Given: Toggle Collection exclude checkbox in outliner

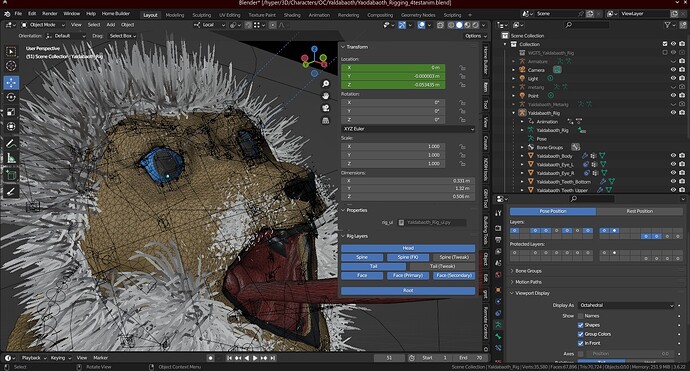Looking at the screenshot, I should tap(665, 44).
